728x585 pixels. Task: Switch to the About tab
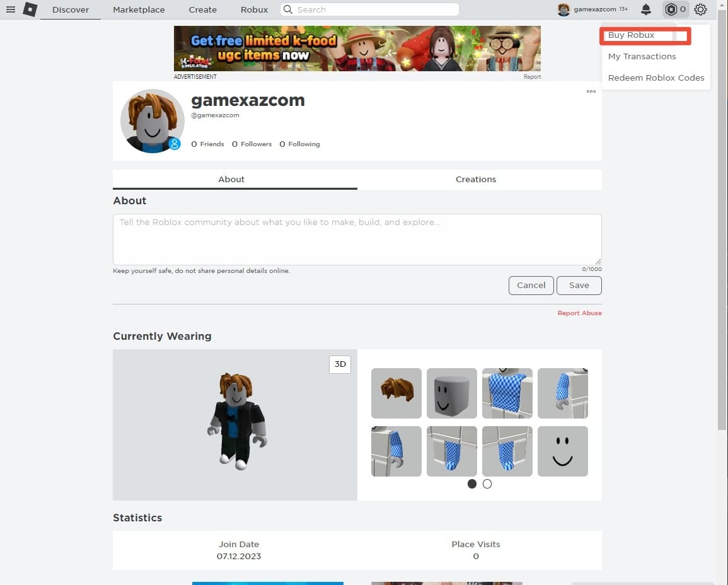pos(235,179)
